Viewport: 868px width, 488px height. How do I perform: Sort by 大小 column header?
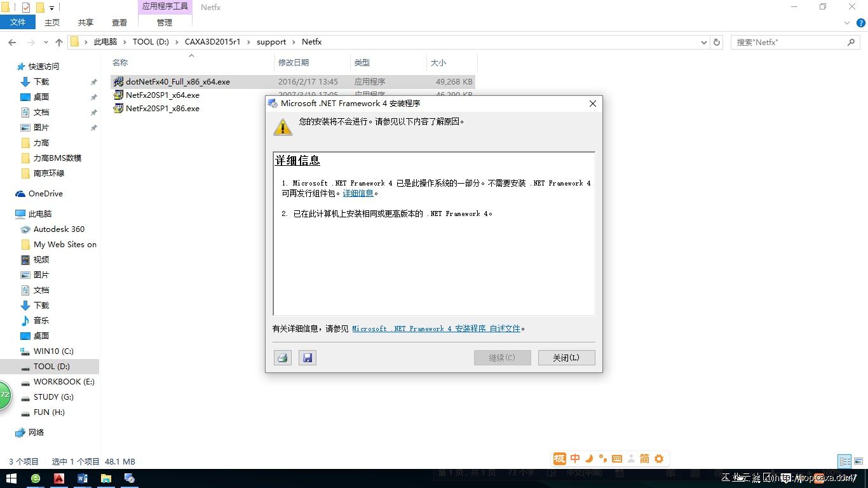tap(438, 62)
